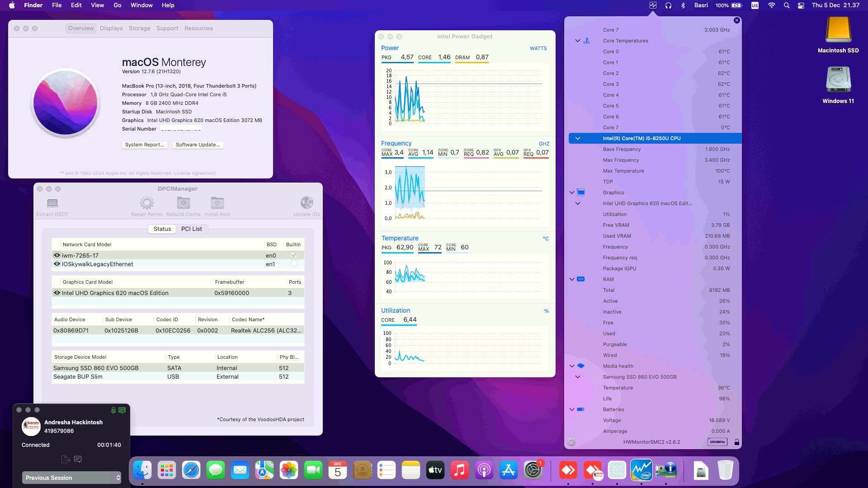Viewport: 868px width, 488px height.
Task: Click the Software Update... button
Action: [198, 145]
